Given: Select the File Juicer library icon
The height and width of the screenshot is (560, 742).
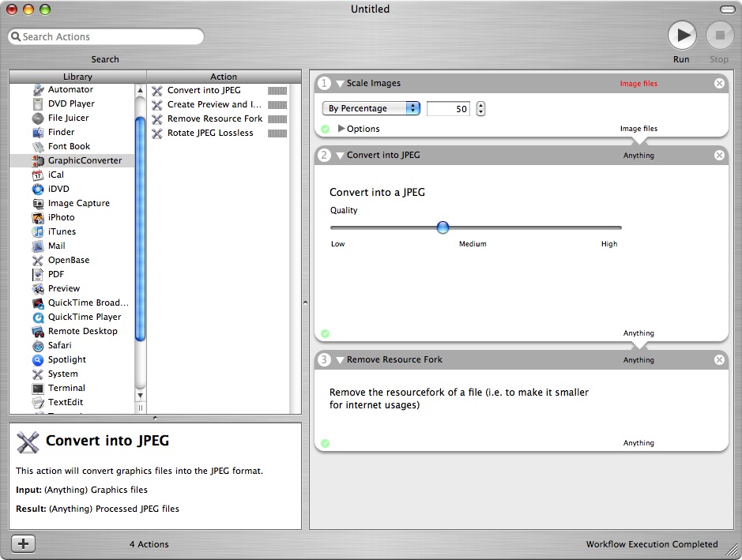Looking at the screenshot, I should click(x=38, y=118).
